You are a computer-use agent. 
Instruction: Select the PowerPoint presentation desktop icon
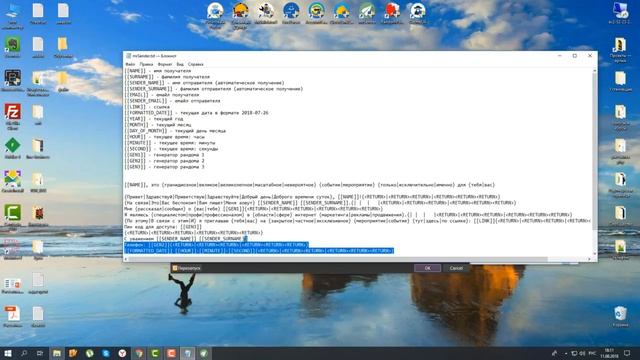[13, 285]
